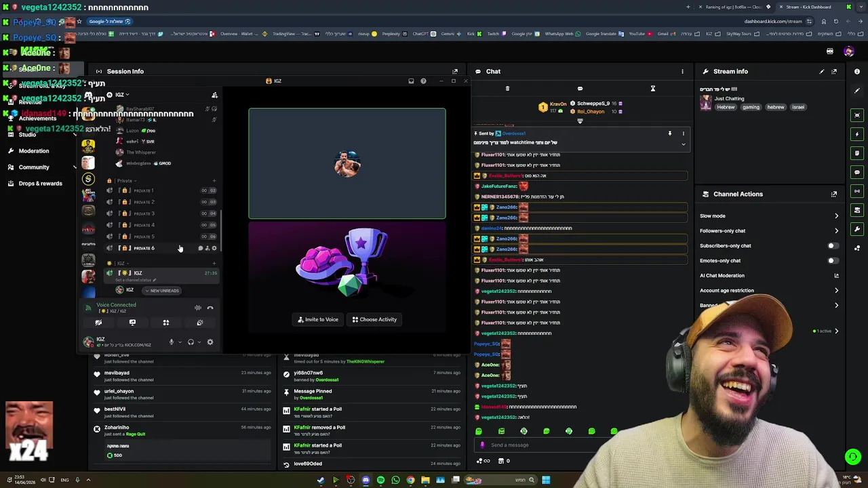868x488 pixels.
Task: Click Invite to Voice button
Action: point(318,319)
